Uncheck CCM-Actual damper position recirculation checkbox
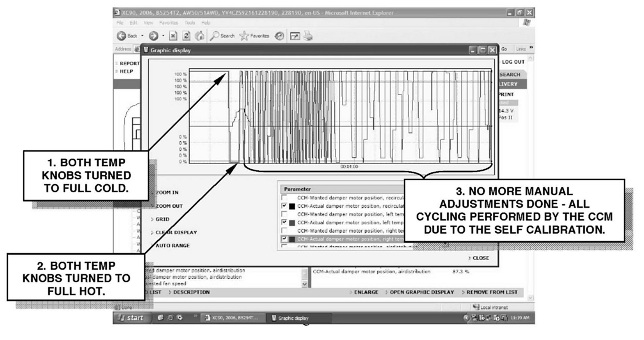This screenshot has width=644, height=340. (284, 206)
